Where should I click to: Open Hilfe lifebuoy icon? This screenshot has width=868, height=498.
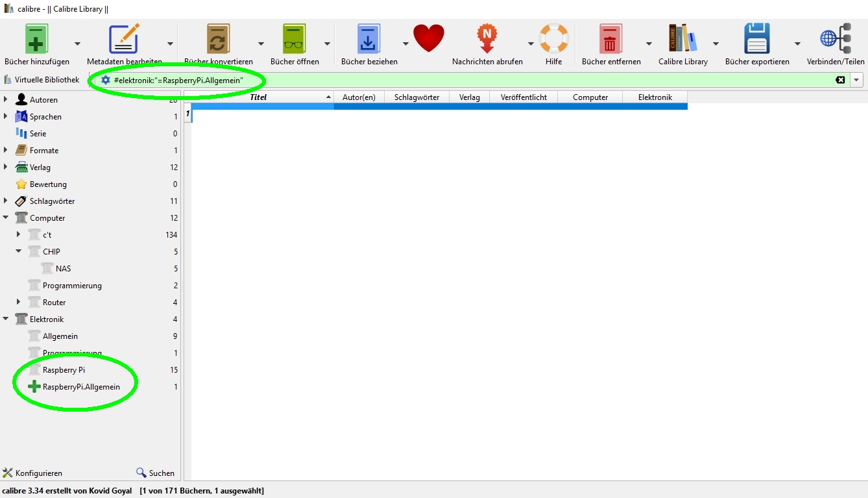pyautogui.click(x=554, y=38)
